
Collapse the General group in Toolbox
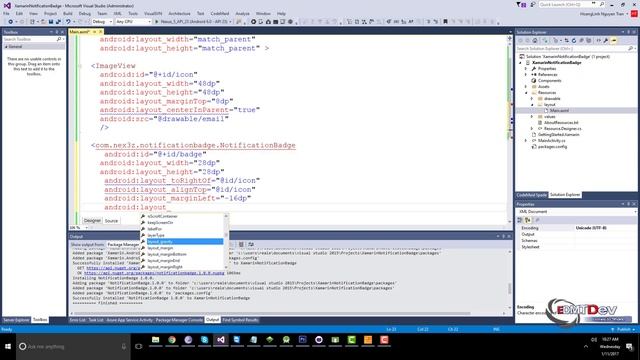[x=6, y=47]
